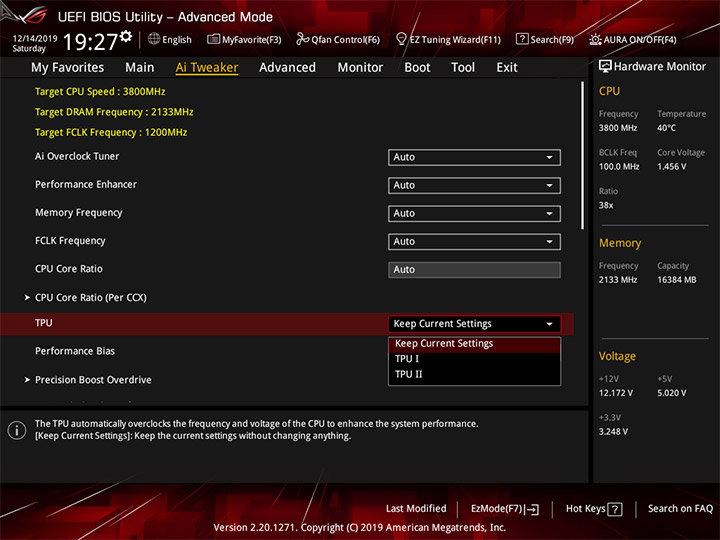The width and height of the screenshot is (720, 540).
Task: Click memory Capacity value 16384 MB
Action: click(x=676, y=280)
